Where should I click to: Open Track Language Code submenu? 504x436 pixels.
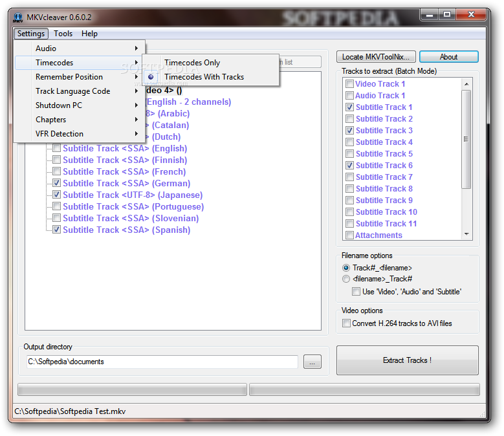coord(80,91)
